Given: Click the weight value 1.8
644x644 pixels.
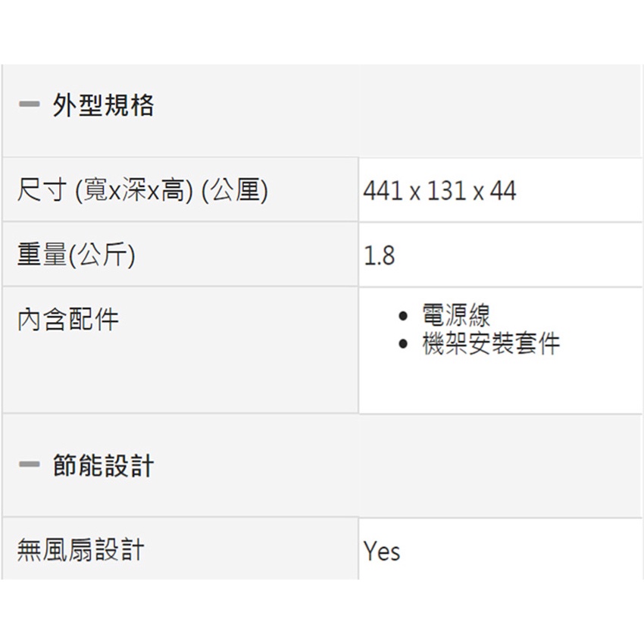Looking at the screenshot, I should pyautogui.click(x=379, y=256).
